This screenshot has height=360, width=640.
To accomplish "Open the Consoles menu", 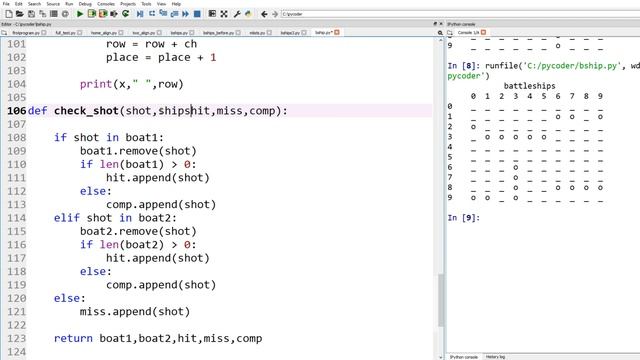I will 106,4.
